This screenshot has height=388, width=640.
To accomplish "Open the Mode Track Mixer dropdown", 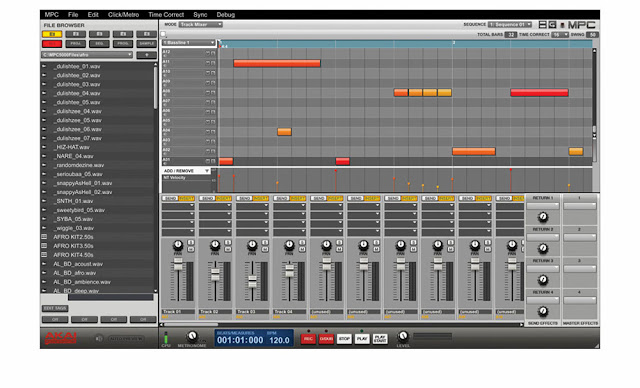I will [x=200, y=24].
